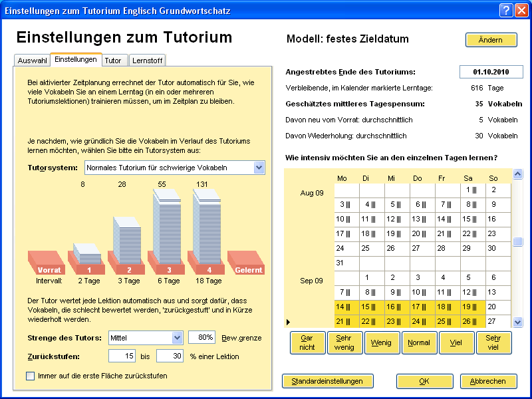The image size is (532, 399).
Task: Set intensity to Sehr wenig
Action: [344, 342]
